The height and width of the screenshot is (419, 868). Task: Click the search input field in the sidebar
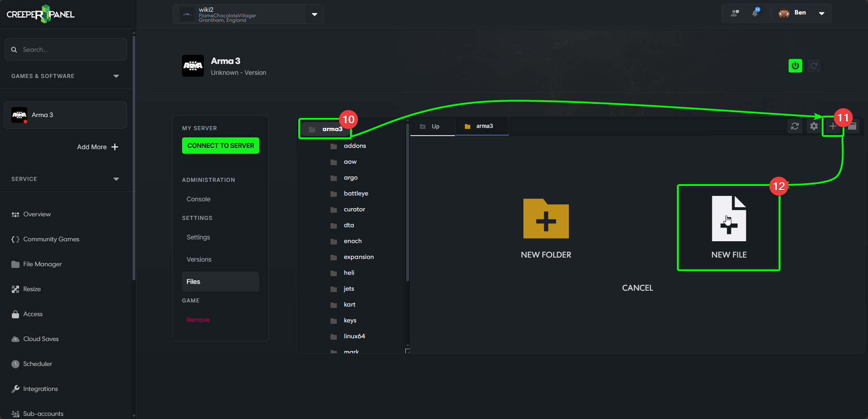65,49
